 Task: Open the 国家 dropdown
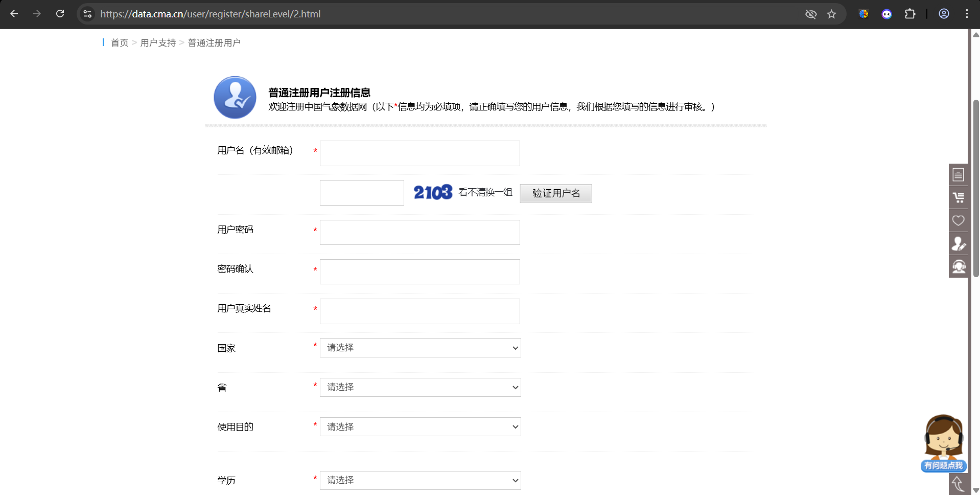pos(420,348)
